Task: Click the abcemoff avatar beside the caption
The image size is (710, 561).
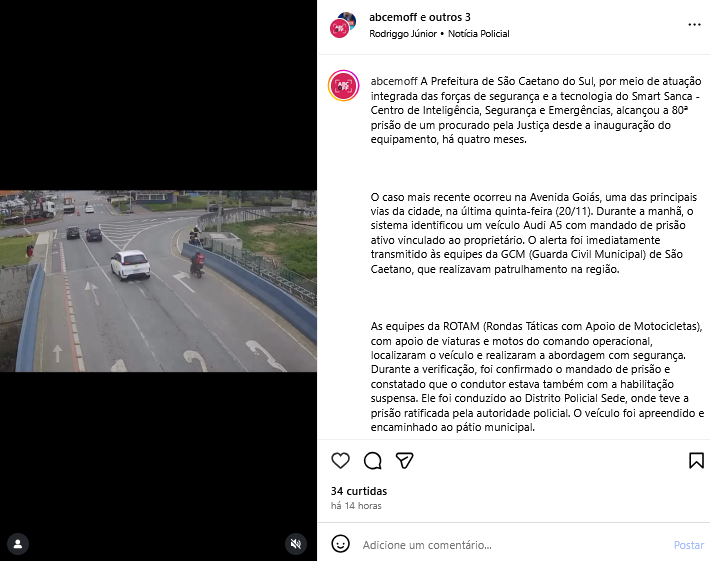Action: point(344,86)
